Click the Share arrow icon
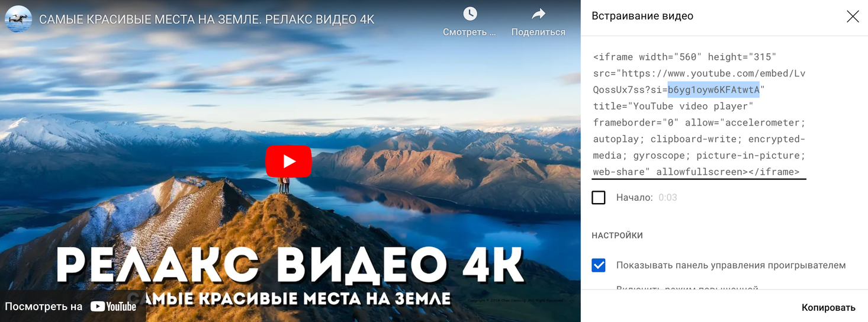The image size is (868, 322). tap(538, 14)
